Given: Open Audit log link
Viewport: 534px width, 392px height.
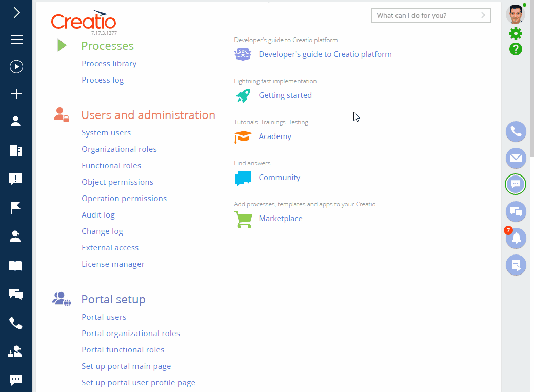Looking at the screenshot, I should [98, 215].
